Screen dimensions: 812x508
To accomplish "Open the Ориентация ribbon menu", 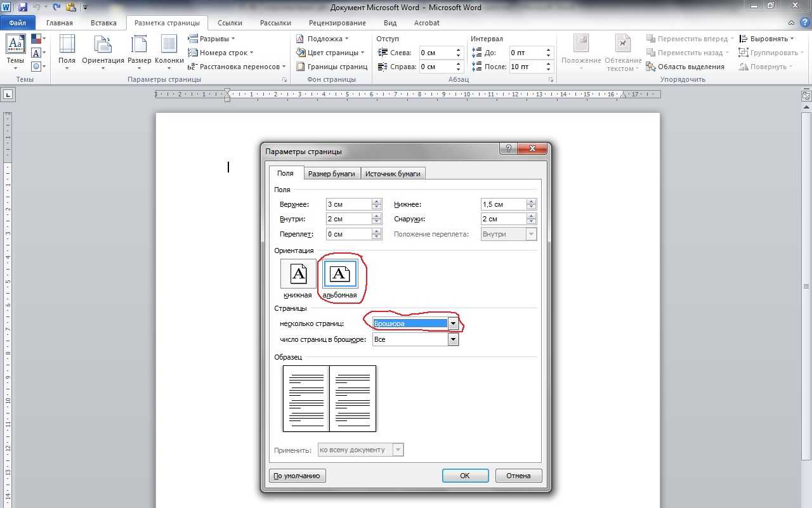I will coord(103,53).
